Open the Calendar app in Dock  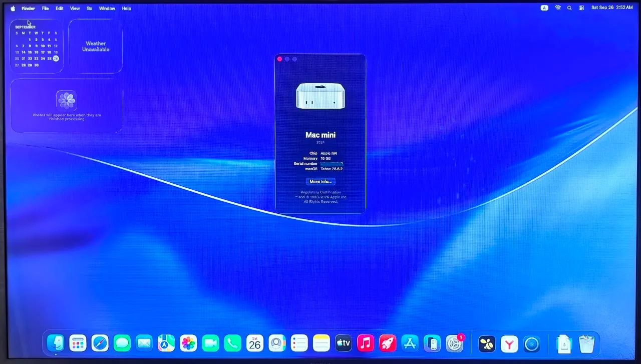tap(255, 343)
